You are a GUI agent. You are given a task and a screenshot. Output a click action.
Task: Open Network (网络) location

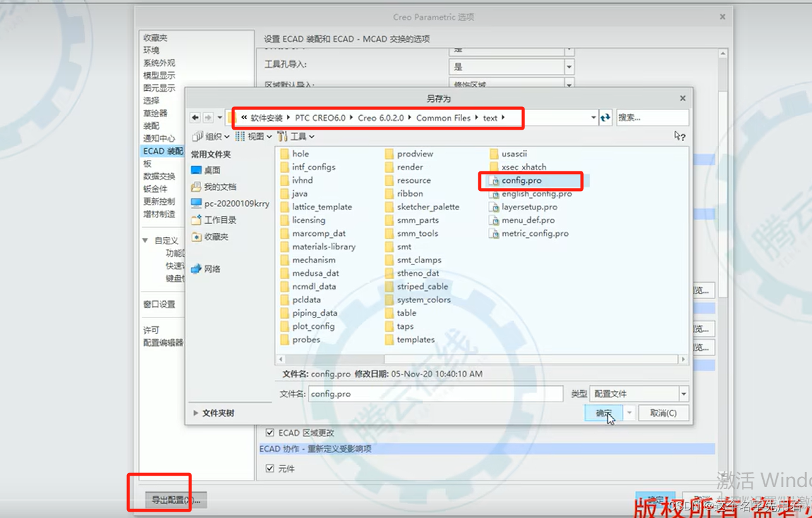point(206,269)
